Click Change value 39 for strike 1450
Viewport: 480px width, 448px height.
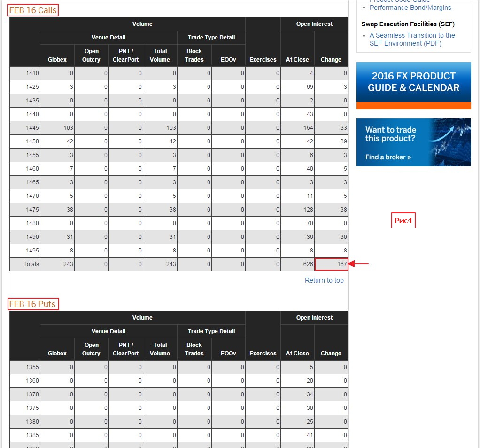(344, 141)
